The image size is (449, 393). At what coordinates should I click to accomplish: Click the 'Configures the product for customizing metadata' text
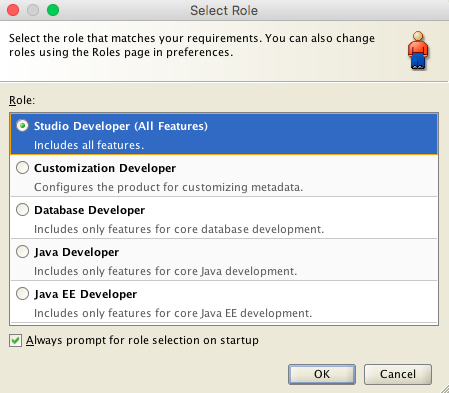(x=168, y=187)
